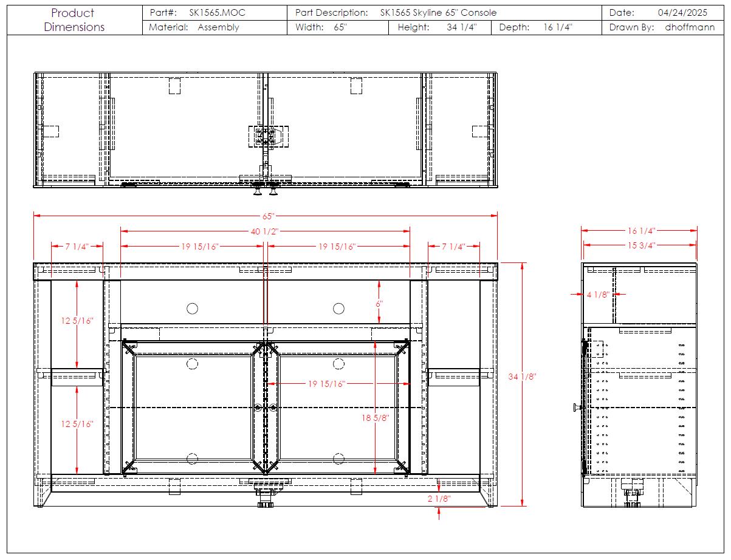Viewport: 731px width, 560px height.
Task: Select the part number SK1565.MOC
Action: (219, 13)
